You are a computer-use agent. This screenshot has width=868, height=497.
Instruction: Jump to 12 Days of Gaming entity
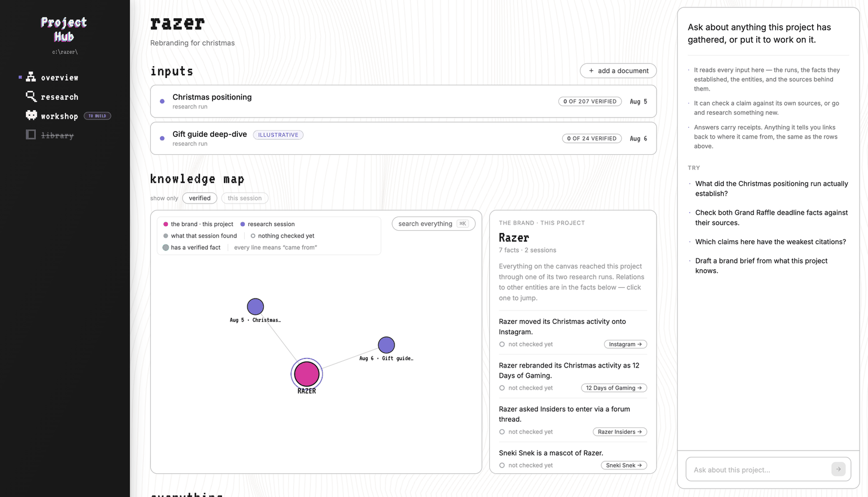pyautogui.click(x=614, y=388)
